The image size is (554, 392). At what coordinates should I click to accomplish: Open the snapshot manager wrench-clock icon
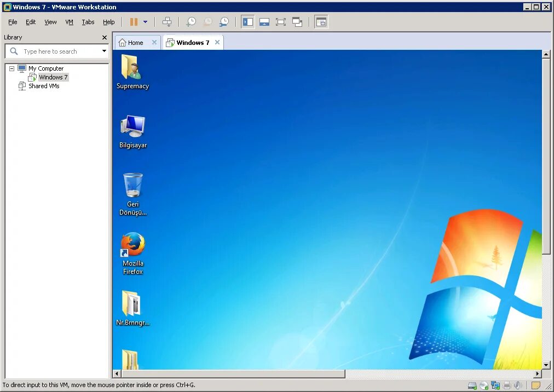click(x=224, y=22)
